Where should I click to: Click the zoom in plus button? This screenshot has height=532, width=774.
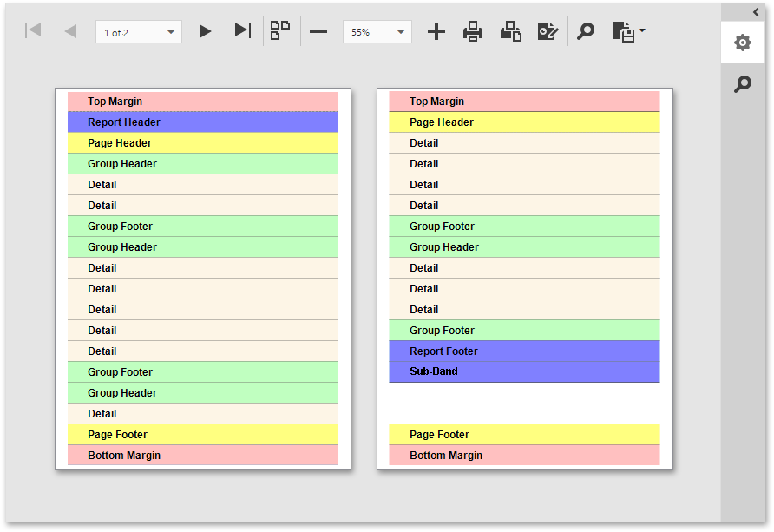(436, 31)
